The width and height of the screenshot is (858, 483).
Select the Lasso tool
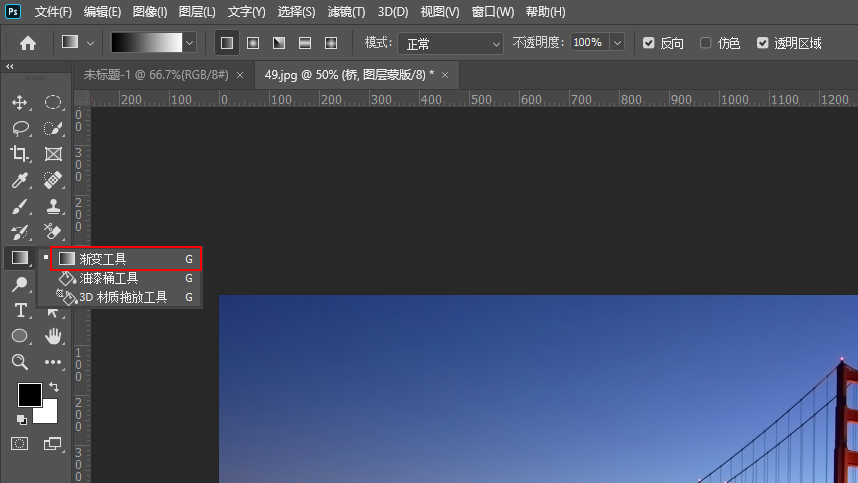click(20, 128)
